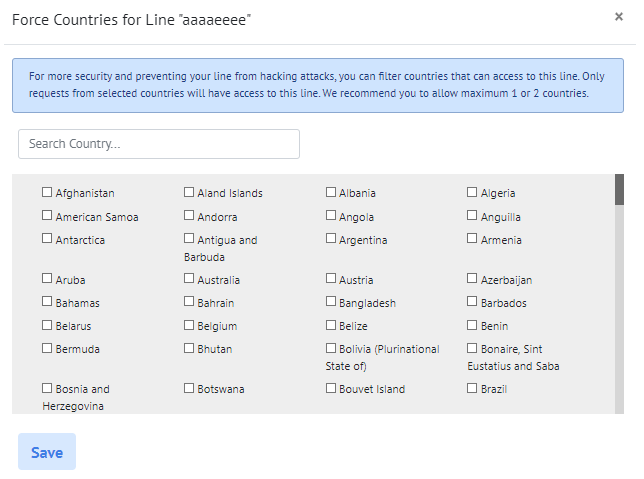
Task: Enable the Bahrain country checkbox
Action: click(x=189, y=302)
